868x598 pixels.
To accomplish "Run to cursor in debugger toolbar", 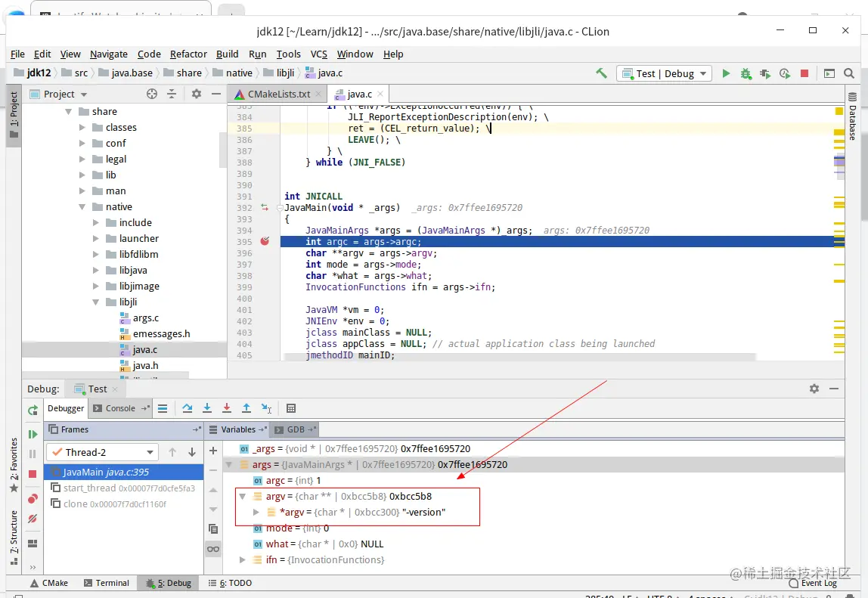I will tap(266, 408).
